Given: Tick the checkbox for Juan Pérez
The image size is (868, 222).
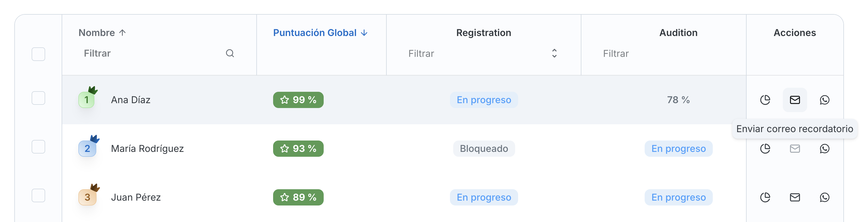Looking at the screenshot, I should [38, 196].
